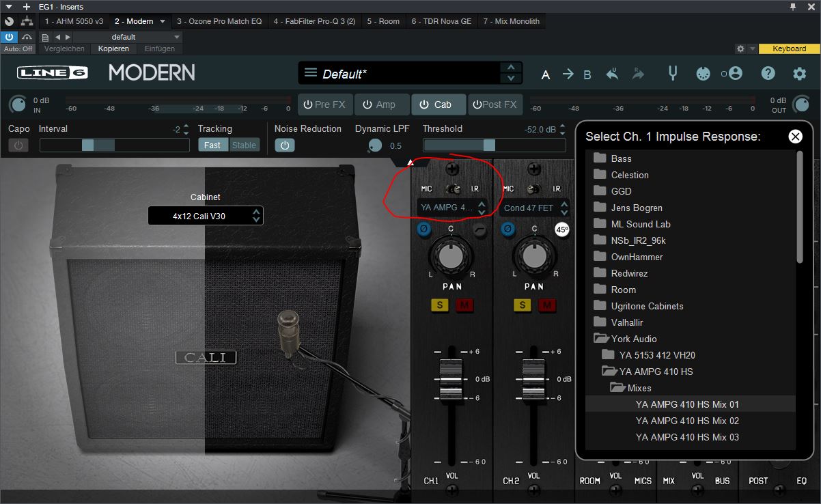
Task: Switch to the FabFilter Pro-Q 3 tab
Action: pyautogui.click(x=314, y=21)
